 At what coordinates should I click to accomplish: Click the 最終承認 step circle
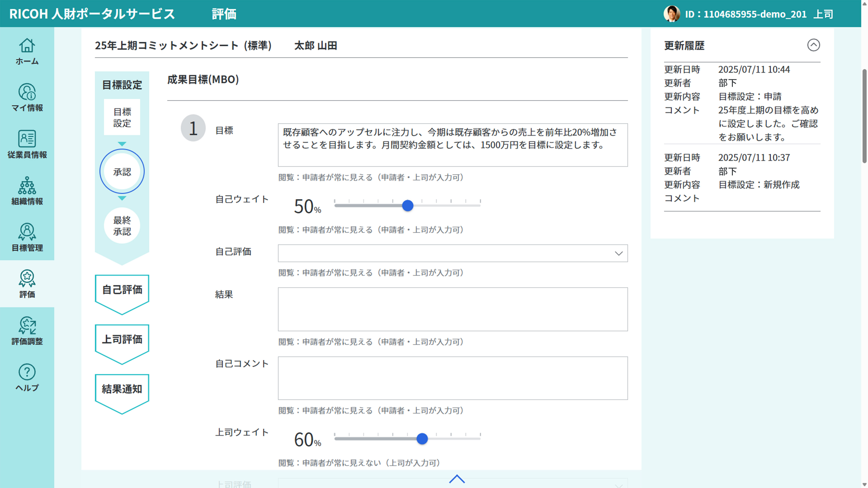122,226
